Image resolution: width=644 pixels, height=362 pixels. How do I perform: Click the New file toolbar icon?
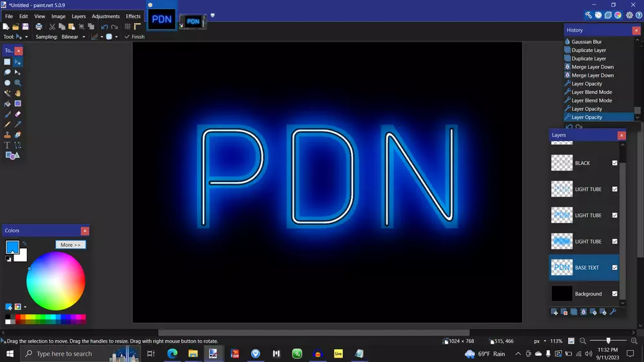(x=6, y=26)
